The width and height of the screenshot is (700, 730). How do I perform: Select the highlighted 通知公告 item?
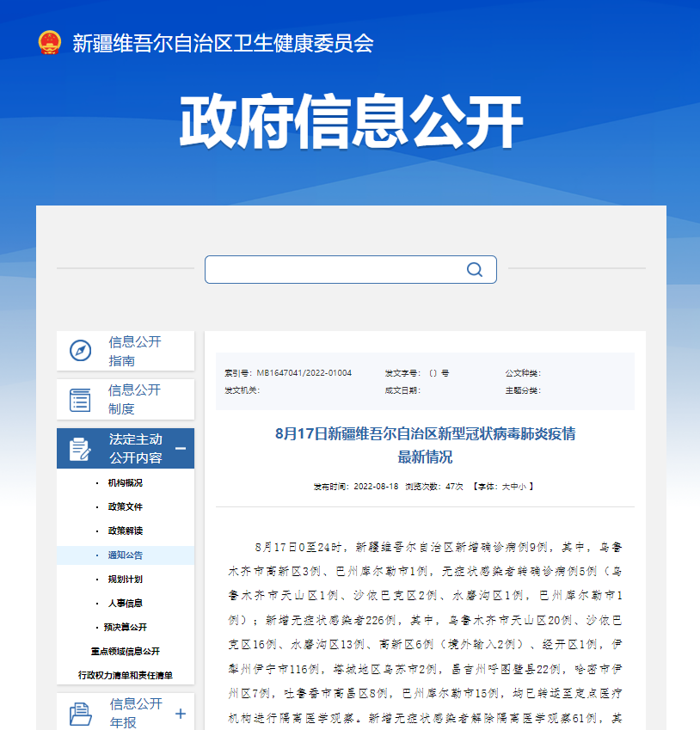click(x=126, y=555)
